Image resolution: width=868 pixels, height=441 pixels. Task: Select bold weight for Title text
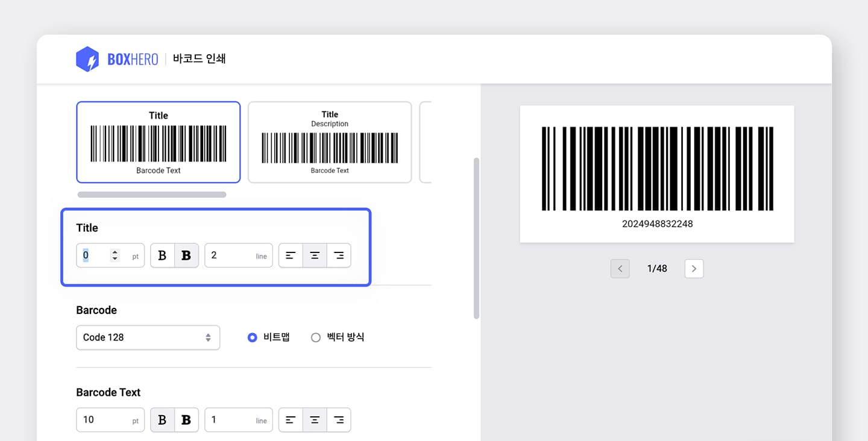pos(186,255)
